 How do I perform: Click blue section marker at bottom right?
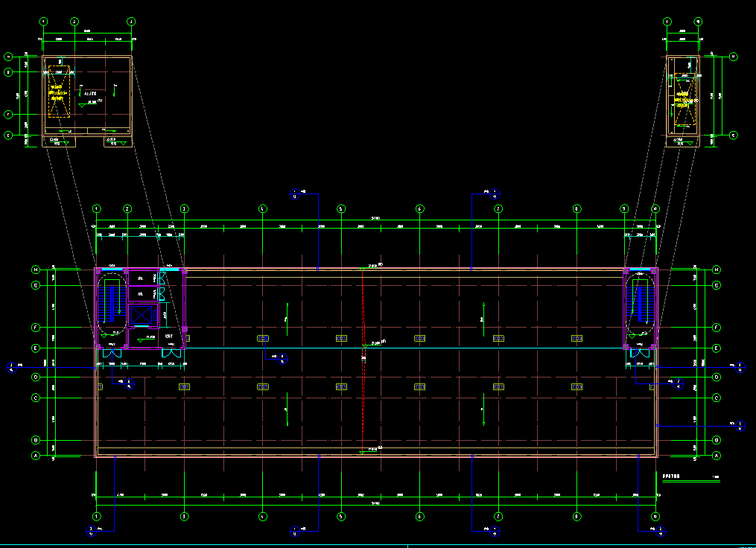click(660, 529)
